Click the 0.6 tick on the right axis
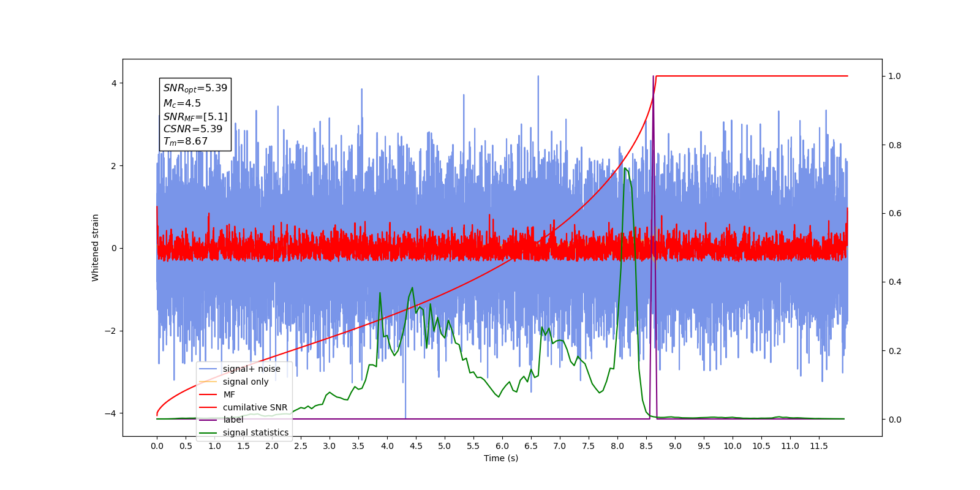980x490 pixels. click(x=895, y=213)
